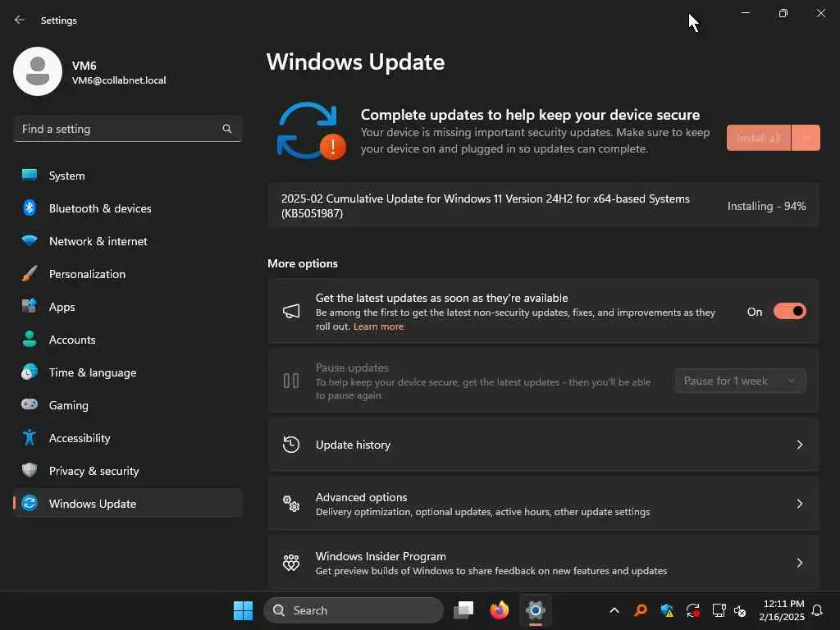
Task: Click the taskbar Search box
Action: click(354, 610)
